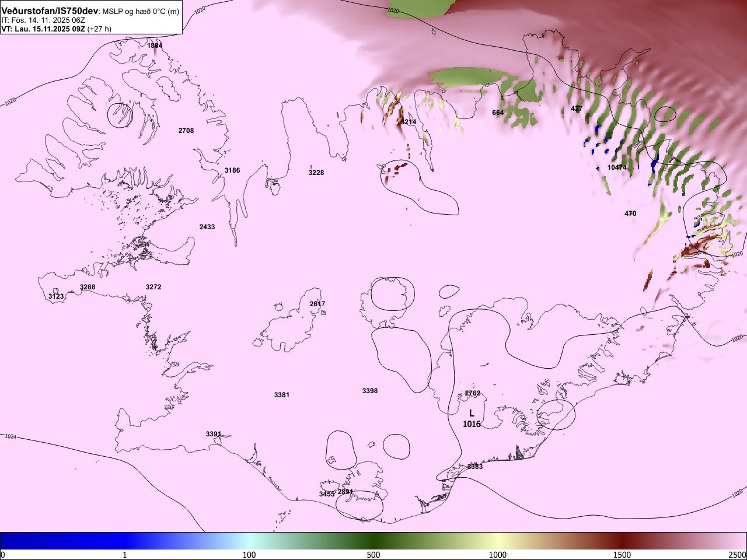Select the 3268 height value
Screen dimensions: 747x560
pos(88,287)
